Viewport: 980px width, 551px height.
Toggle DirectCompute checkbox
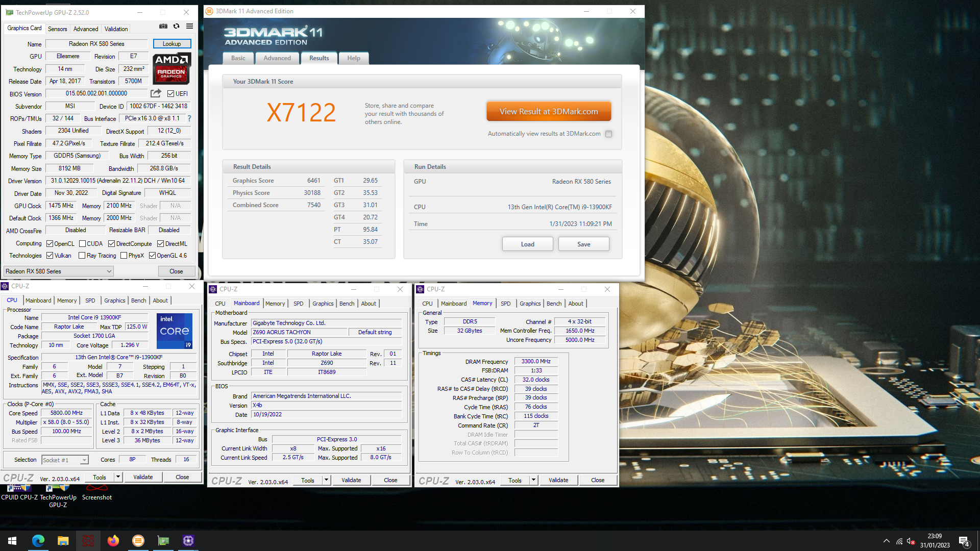point(111,244)
